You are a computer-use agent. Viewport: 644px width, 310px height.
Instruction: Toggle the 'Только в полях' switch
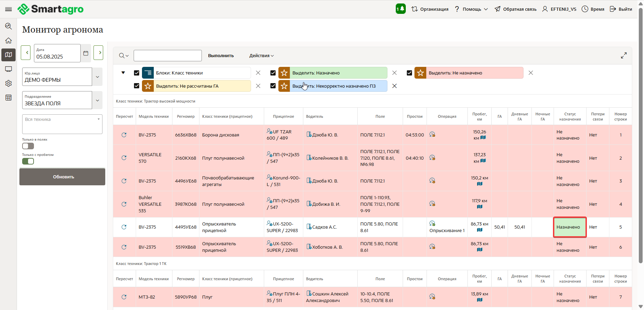[28, 146]
